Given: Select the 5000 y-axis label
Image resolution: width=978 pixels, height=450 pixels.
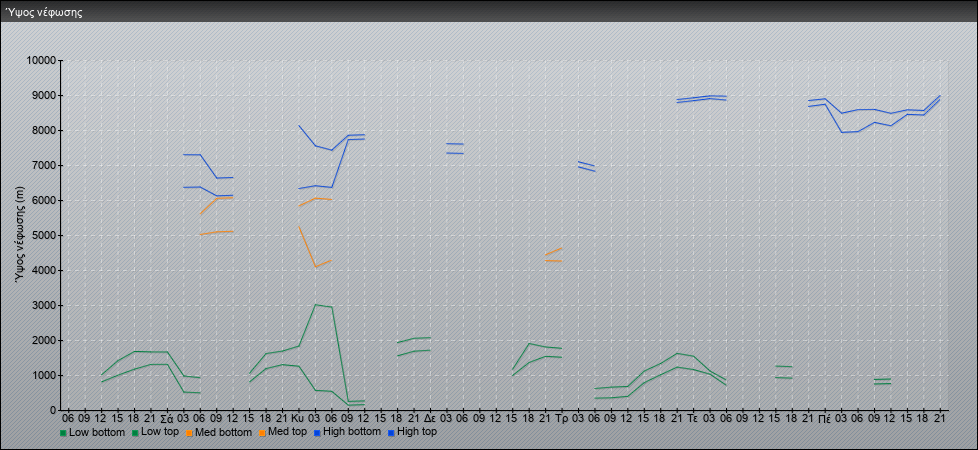Looking at the screenshot, I should coord(44,235).
